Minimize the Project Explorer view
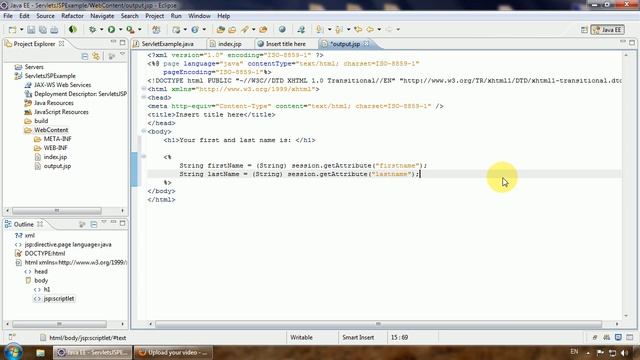The image size is (640, 360). tap(113, 42)
